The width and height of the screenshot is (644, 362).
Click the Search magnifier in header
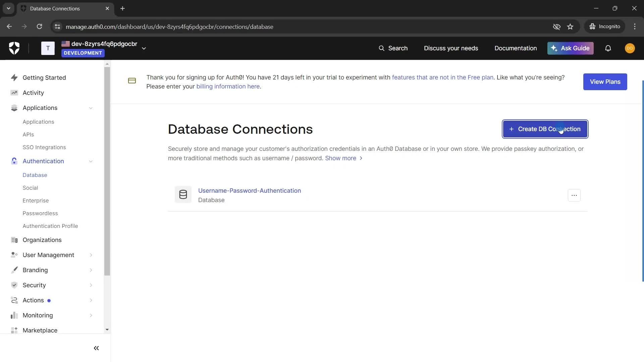(x=381, y=48)
